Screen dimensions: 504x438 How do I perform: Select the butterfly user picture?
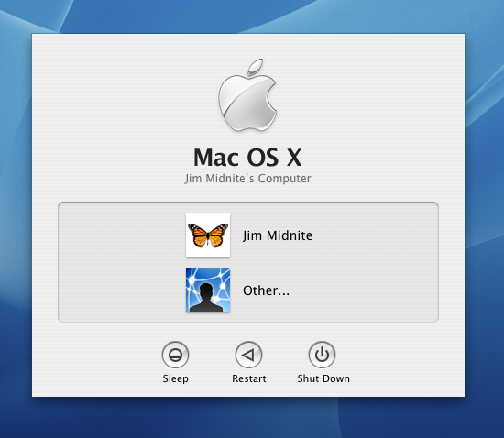click(x=208, y=235)
